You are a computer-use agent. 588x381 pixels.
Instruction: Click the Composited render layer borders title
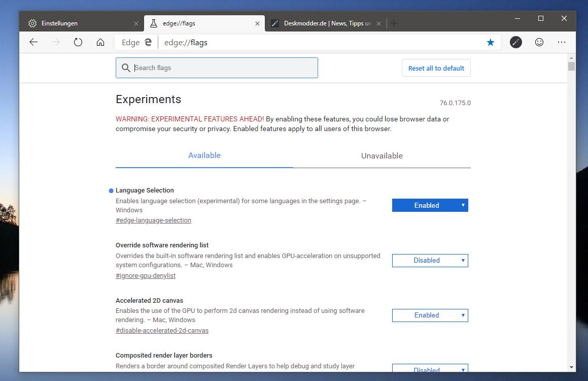(164, 355)
